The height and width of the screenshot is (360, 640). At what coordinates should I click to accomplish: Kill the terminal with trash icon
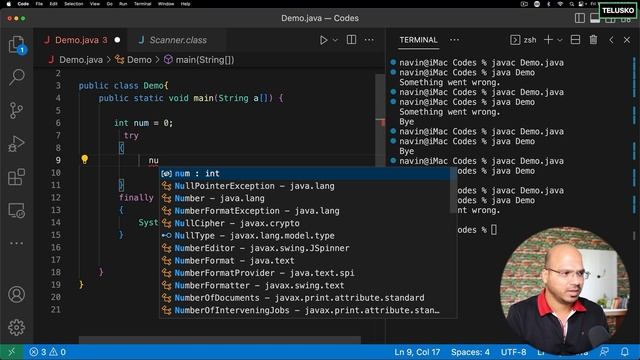tap(593, 40)
